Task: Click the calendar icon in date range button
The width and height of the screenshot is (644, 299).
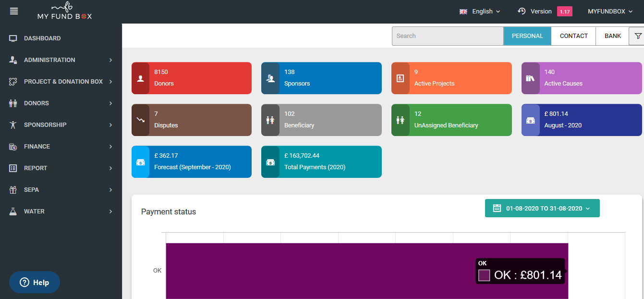Action: pyautogui.click(x=497, y=208)
